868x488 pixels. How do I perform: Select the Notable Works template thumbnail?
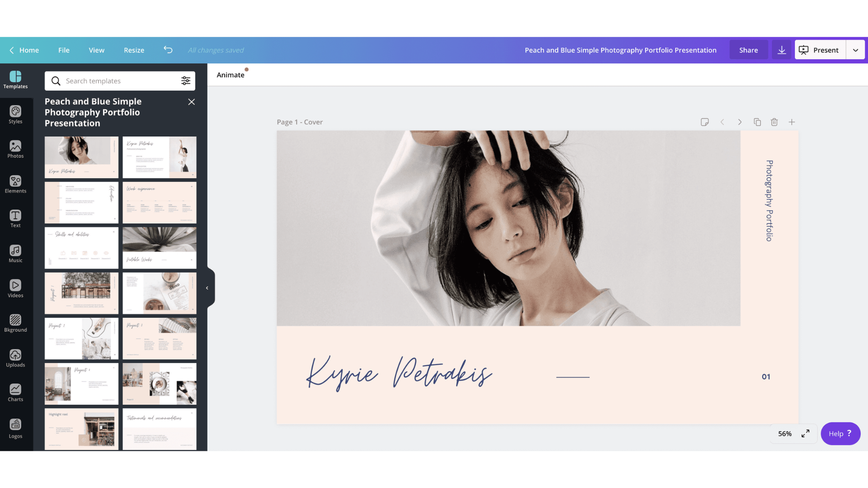tap(160, 248)
